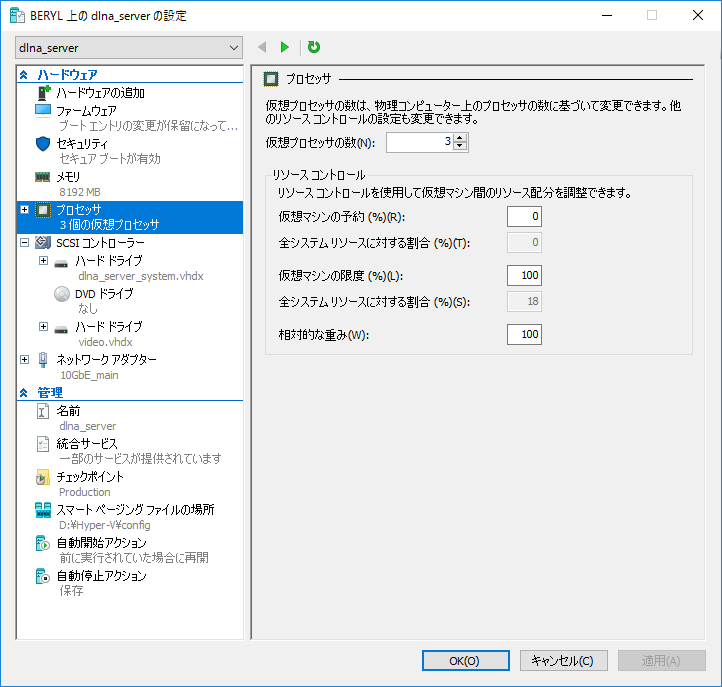Image resolution: width=722 pixels, height=687 pixels.
Task: Click the チェックポイント icon
Action: (42, 477)
